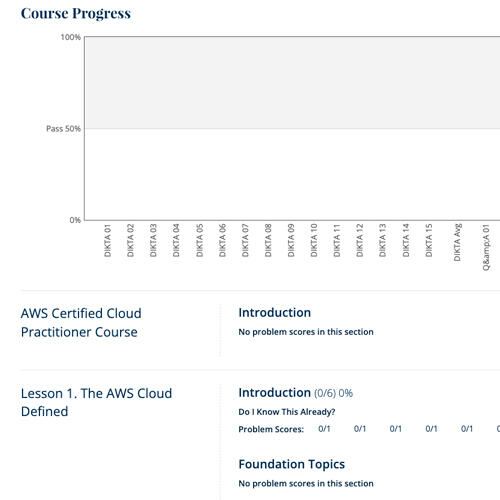Select the DIKTA 03 chart label
500x500 pixels.
153,240
